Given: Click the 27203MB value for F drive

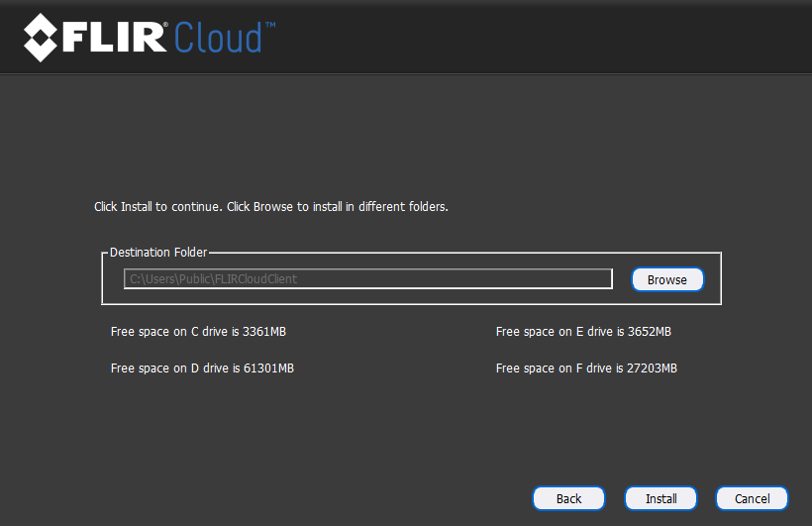Looking at the screenshot, I should pyautogui.click(x=652, y=368).
